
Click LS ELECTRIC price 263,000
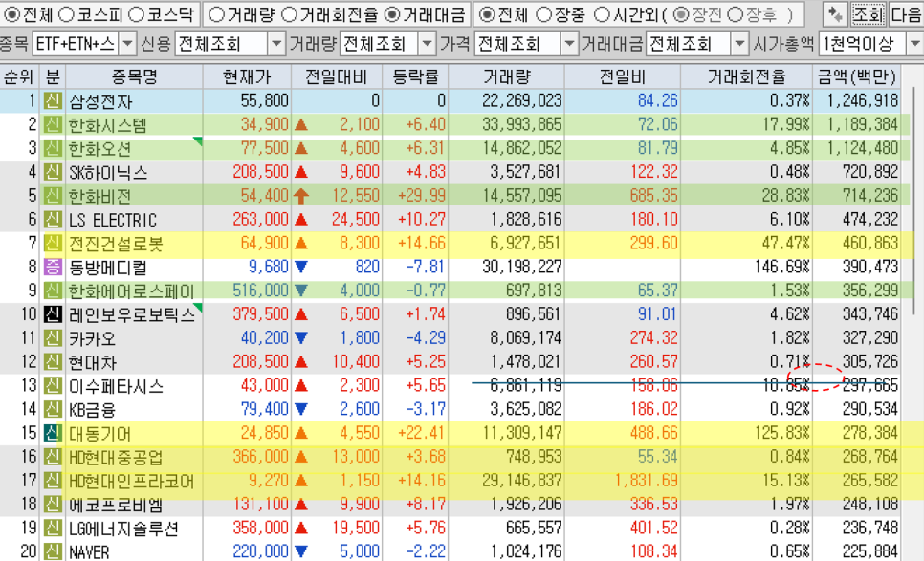coord(260,220)
